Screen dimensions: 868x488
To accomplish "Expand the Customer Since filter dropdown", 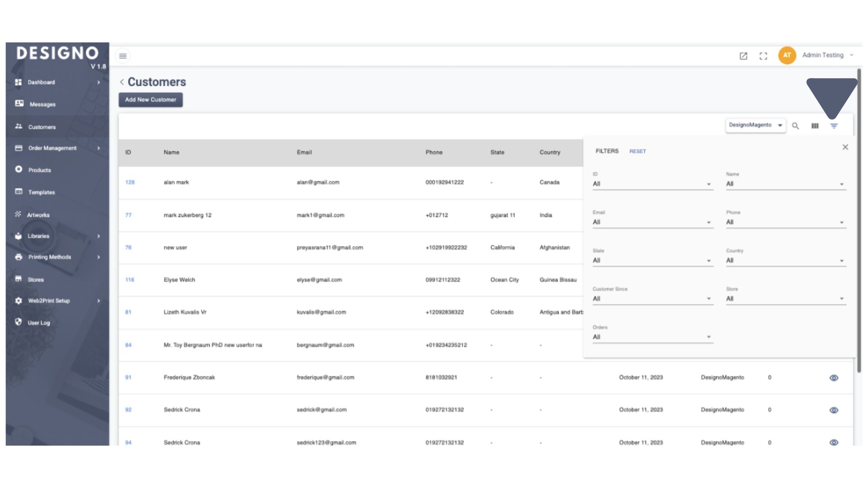I will pos(652,299).
